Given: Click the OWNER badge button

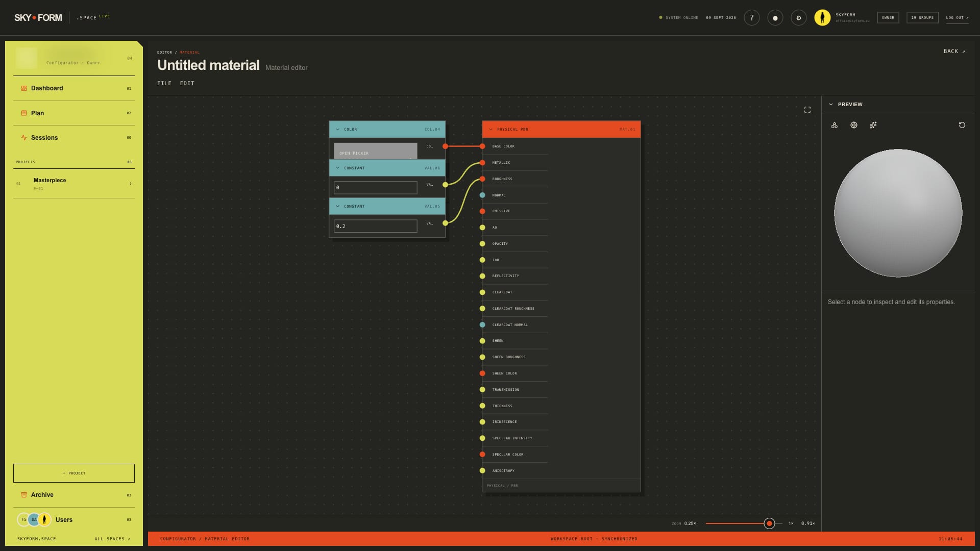Looking at the screenshot, I should pyautogui.click(x=888, y=18).
